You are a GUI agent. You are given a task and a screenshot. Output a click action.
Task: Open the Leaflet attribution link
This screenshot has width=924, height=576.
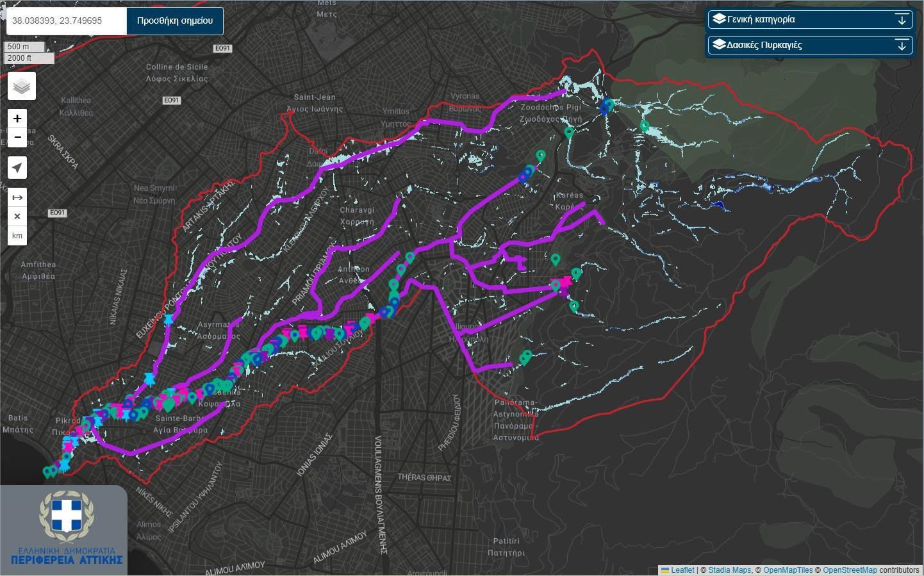point(682,570)
